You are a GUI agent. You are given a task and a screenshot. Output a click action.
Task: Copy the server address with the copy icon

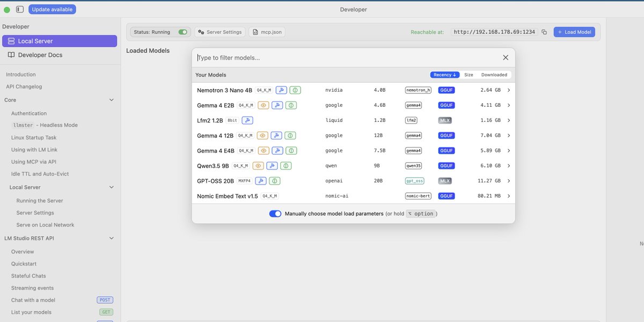click(544, 32)
